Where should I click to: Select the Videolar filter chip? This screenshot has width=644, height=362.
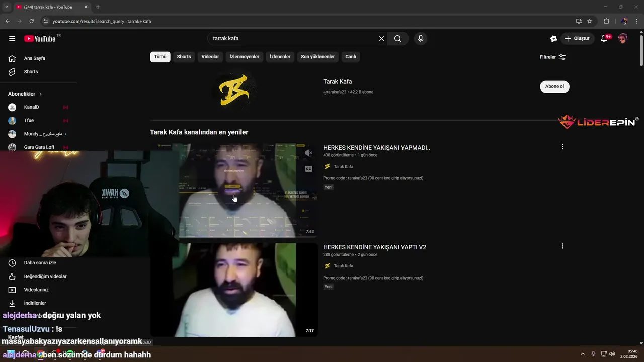tap(210, 57)
